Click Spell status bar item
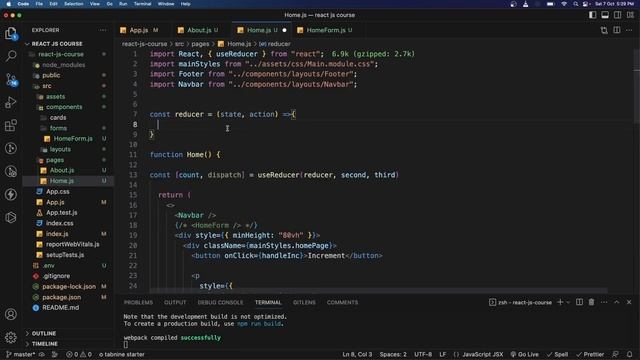The width and height of the screenshot is (640, 360). 558,354
